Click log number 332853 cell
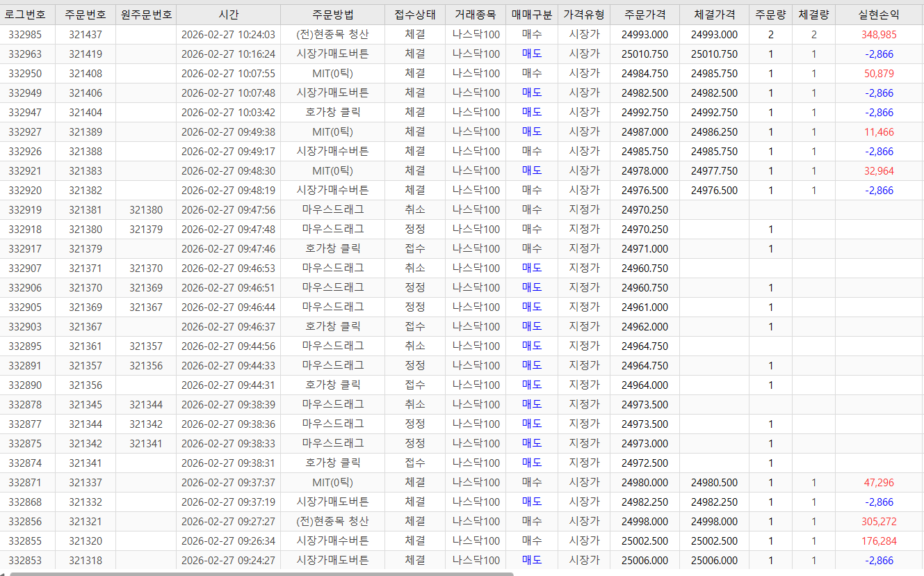The width and height of the screenshot is (924, 576). (x=25, y=560)
